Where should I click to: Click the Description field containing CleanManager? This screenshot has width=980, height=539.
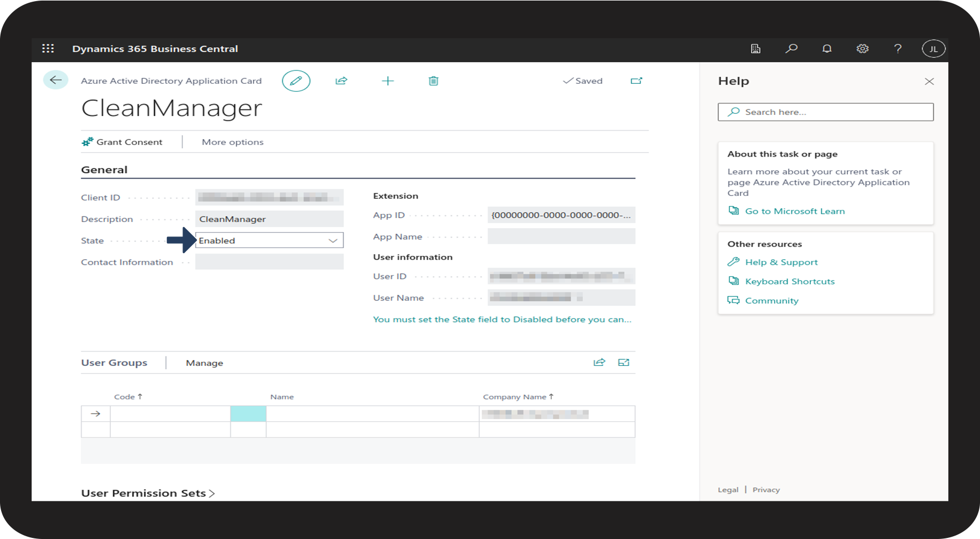coord(270,219)
